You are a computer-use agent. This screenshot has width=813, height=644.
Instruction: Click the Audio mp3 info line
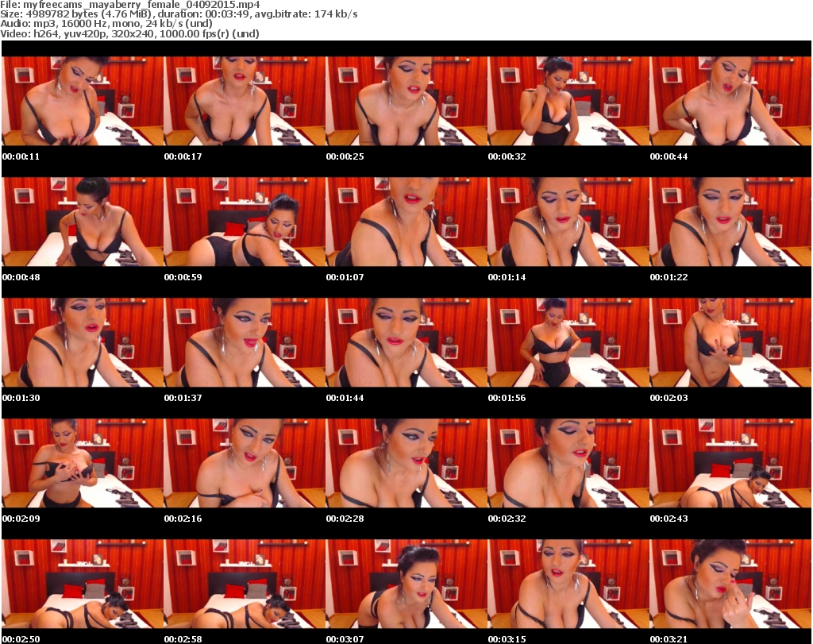pos(106,24)
